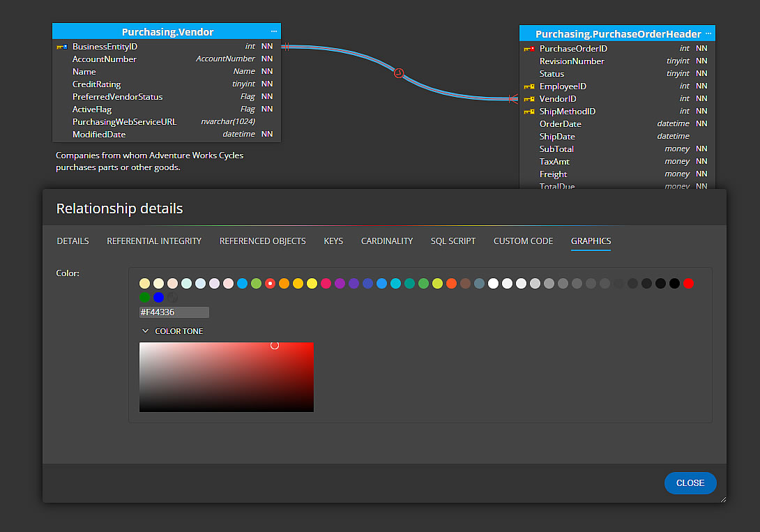This screenshot has width=760, height=532.
Task: Open the REFERENTIAL INTEGRITY tab
Action: point(154,241)
